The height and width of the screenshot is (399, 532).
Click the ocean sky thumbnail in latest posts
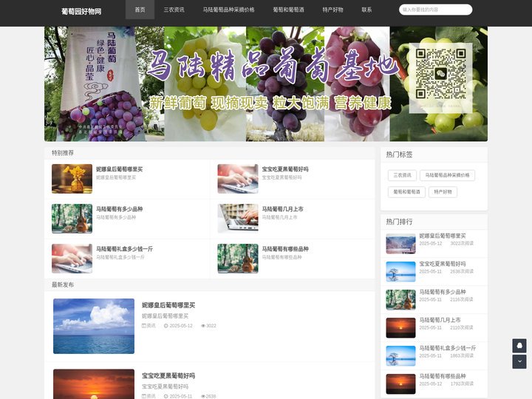point(94,326)
